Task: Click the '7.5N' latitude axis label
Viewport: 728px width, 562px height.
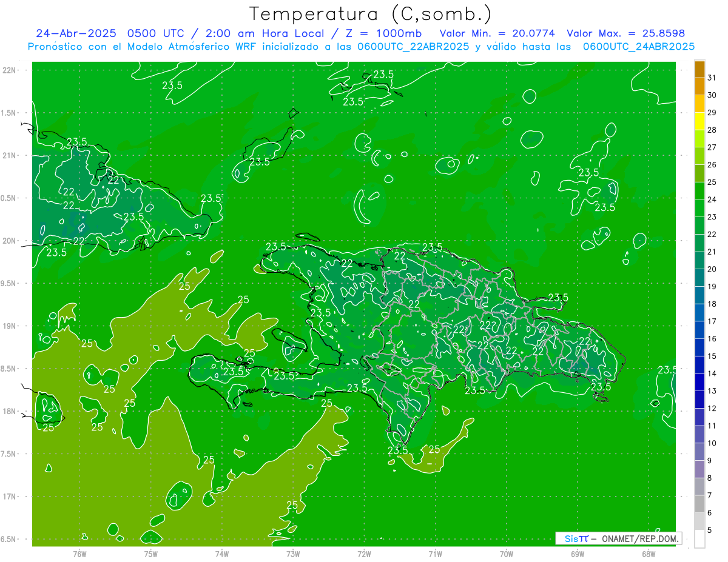Action: point(9,455)
